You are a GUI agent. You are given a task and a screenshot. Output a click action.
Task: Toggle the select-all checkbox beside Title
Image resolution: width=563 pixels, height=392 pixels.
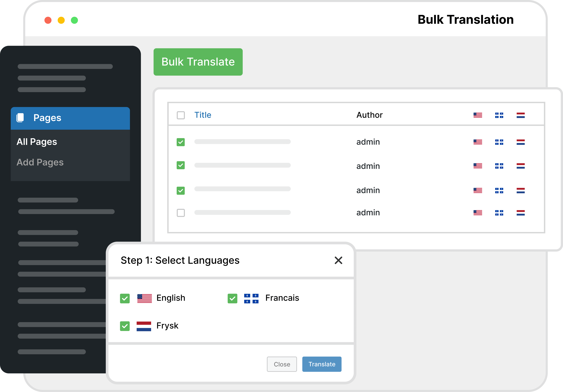181,115
